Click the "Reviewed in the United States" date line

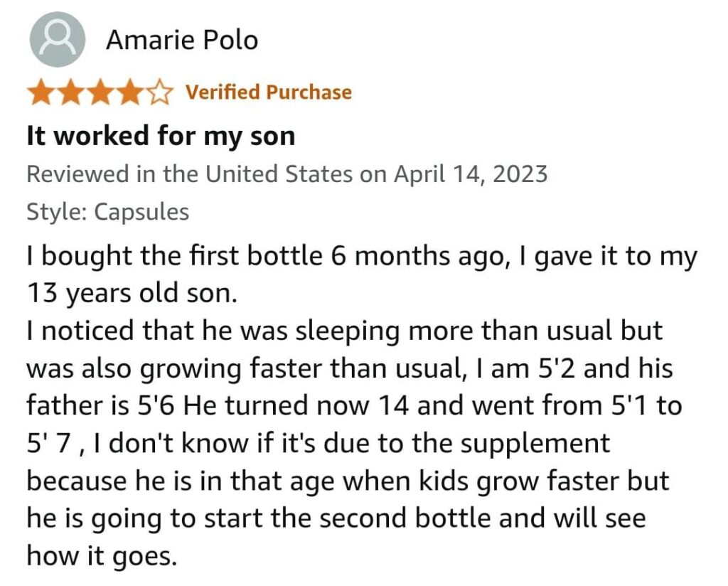[287, 174]
